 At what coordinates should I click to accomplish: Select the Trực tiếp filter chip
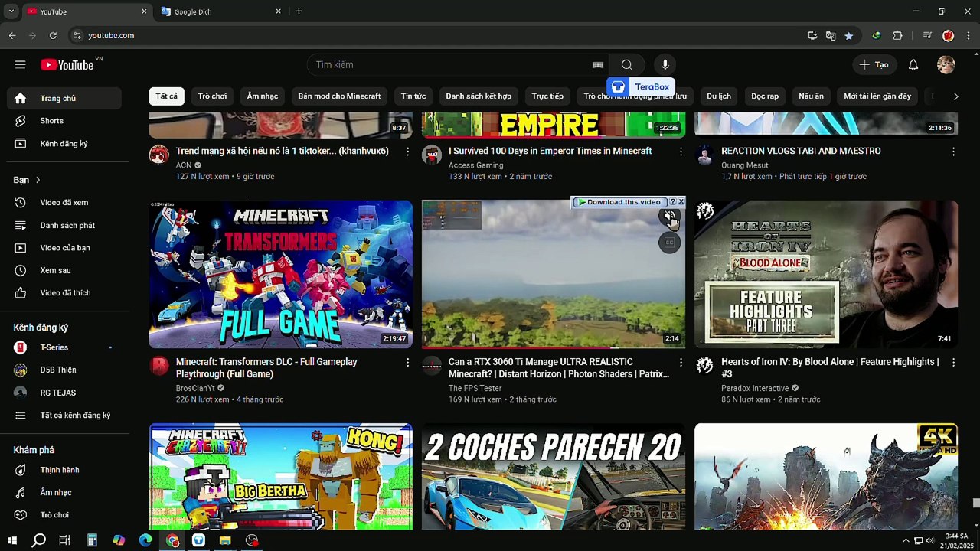tap(547, 96)
